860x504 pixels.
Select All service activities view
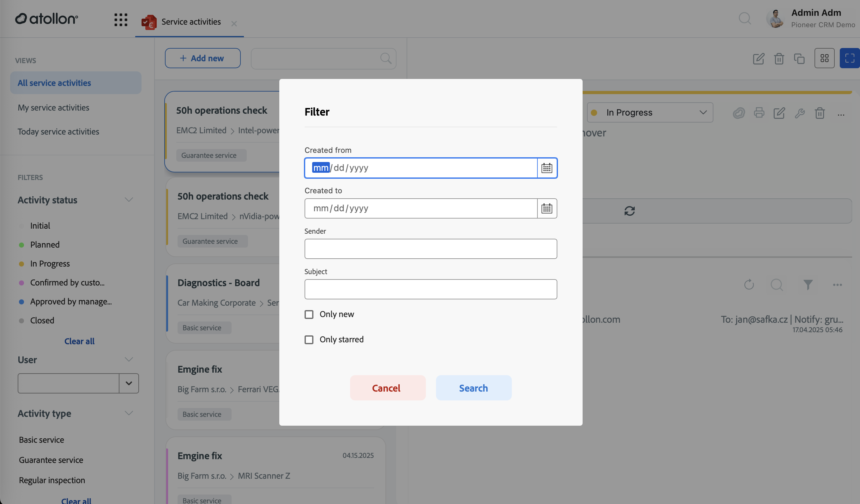(76, 83)
